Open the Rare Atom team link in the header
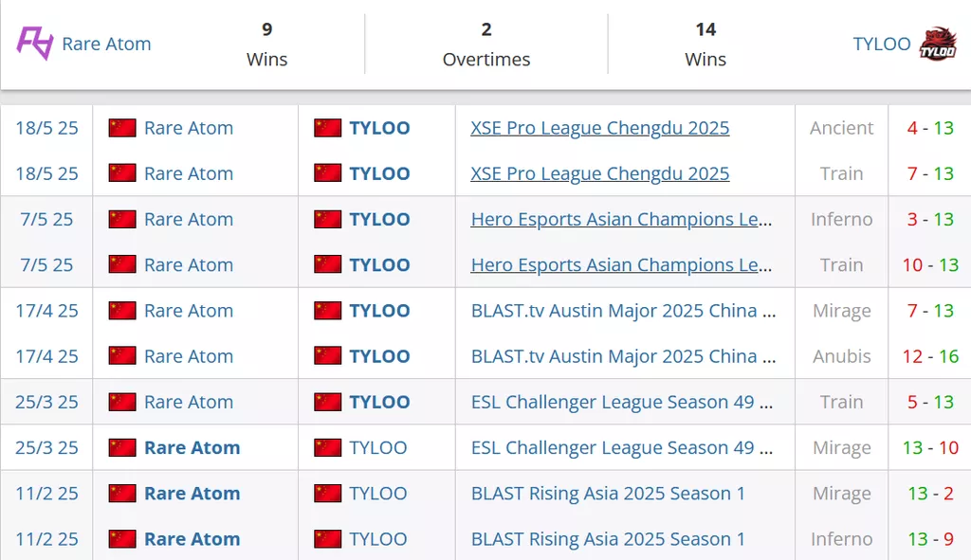The height and width of the screenshot is (560, 971). point(106,44)
